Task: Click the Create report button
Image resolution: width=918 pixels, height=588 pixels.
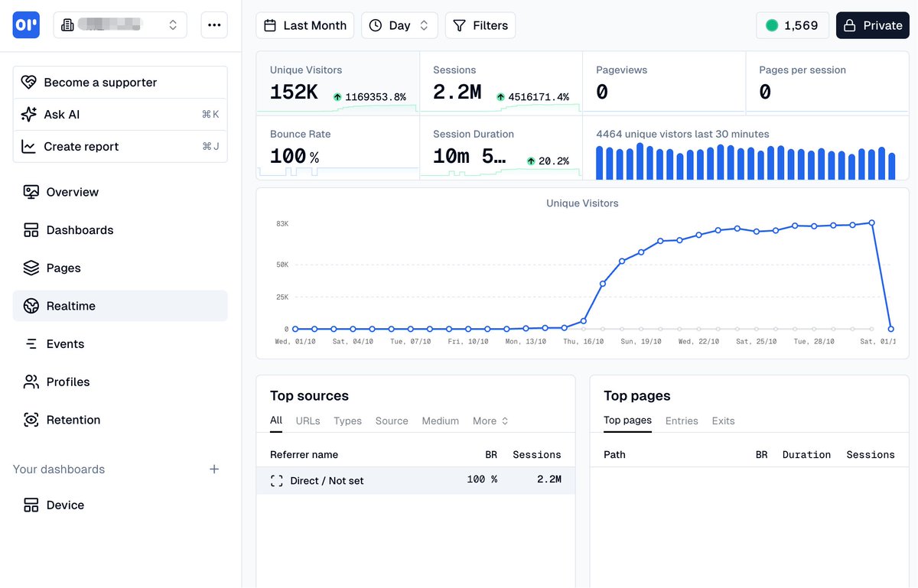Action: pyautogui.click(x=80, y=146)
